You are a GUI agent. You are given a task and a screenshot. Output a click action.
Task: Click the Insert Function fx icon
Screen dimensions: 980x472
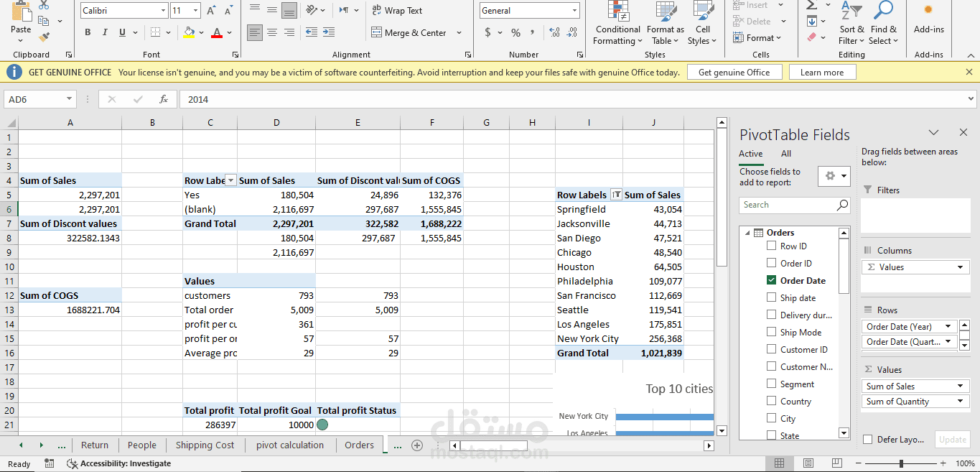164,99
